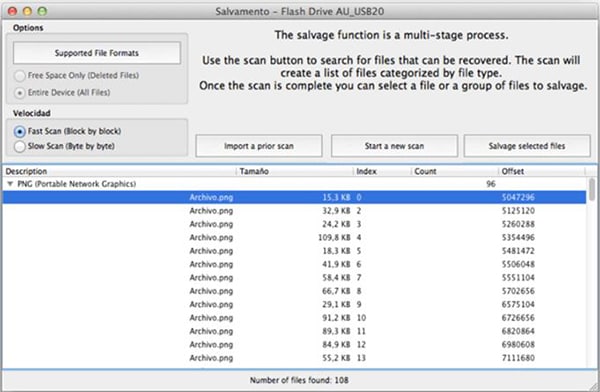
Task: Select Archivo.png row with index 11
Action: (294, 331)
